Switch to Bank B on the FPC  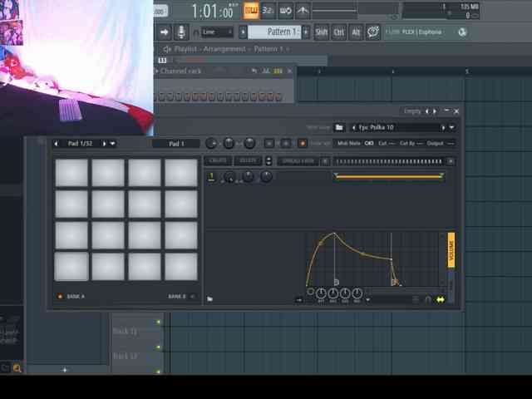(x=192, y=296)
